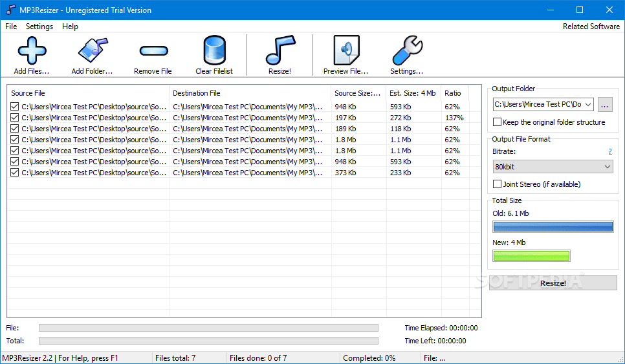The image size is (625, 364).
Task: Open the File menu
Action: pos(11,27)
